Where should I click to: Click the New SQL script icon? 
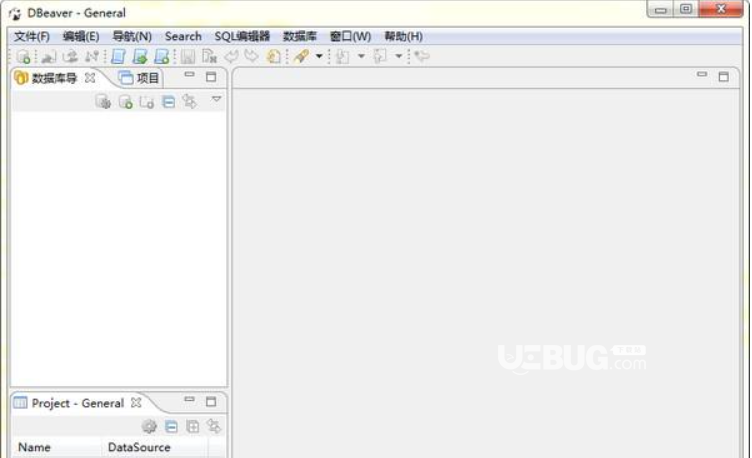(161, 56)
